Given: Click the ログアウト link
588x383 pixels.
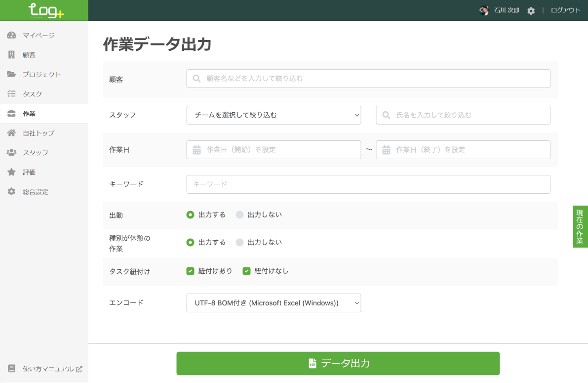Looking at the screenshot, I should [x=565, y=10].
